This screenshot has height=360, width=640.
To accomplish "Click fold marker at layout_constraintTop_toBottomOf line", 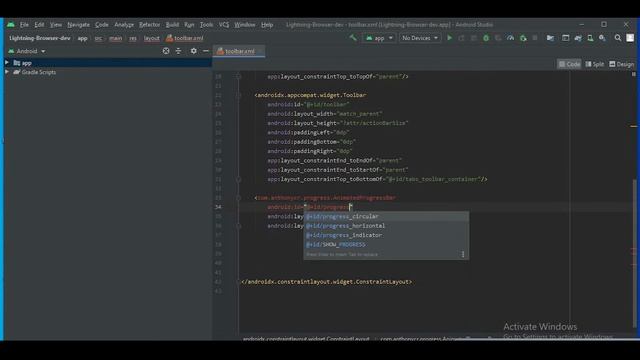I will click(x=239, y=179).
